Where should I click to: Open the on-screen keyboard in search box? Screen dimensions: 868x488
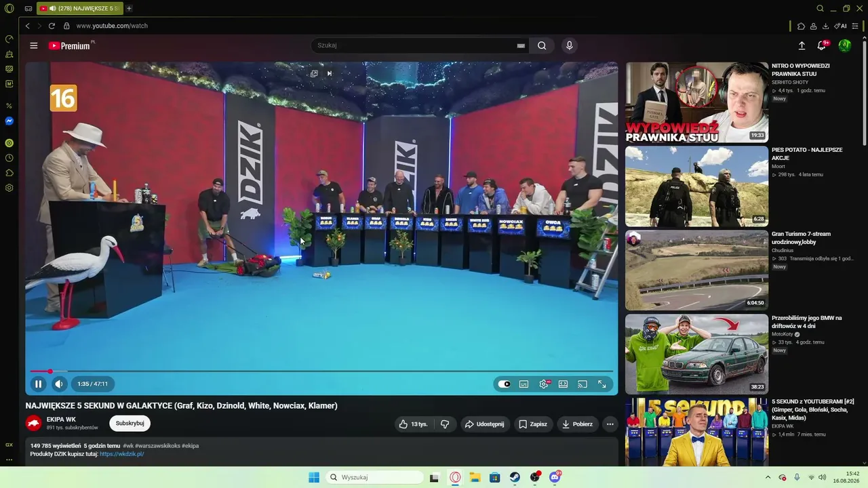(x=521, y=45)
